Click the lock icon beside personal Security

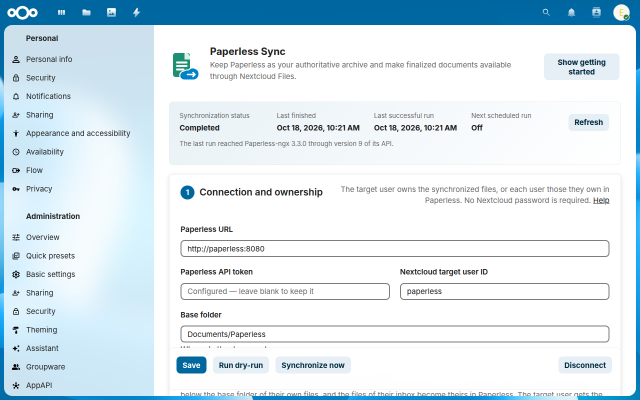coord(16,78)
